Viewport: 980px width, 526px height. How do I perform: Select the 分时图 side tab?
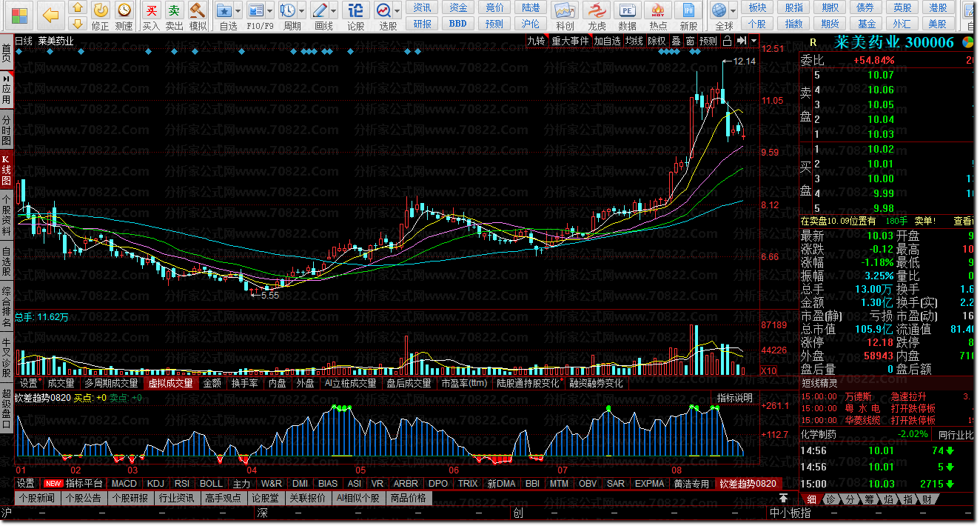(x=7, y=130)
